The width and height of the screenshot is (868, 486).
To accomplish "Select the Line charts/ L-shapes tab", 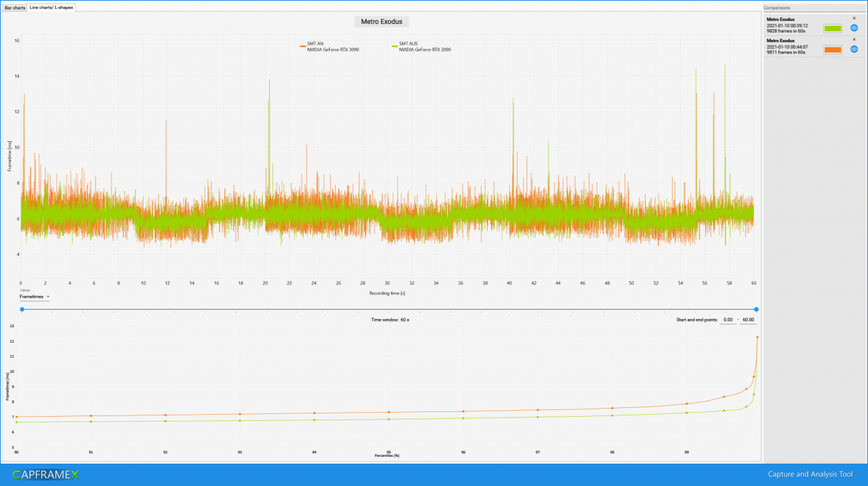I will [52, 7].
